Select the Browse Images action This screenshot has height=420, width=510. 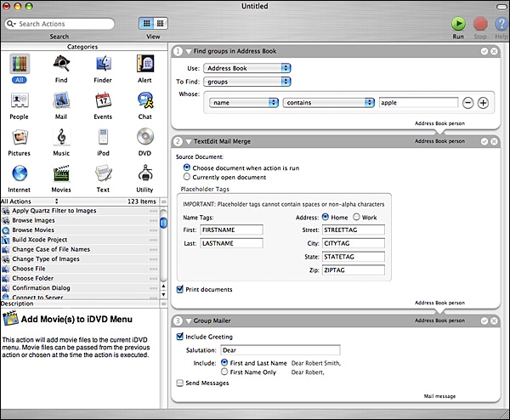coord(80,220)
